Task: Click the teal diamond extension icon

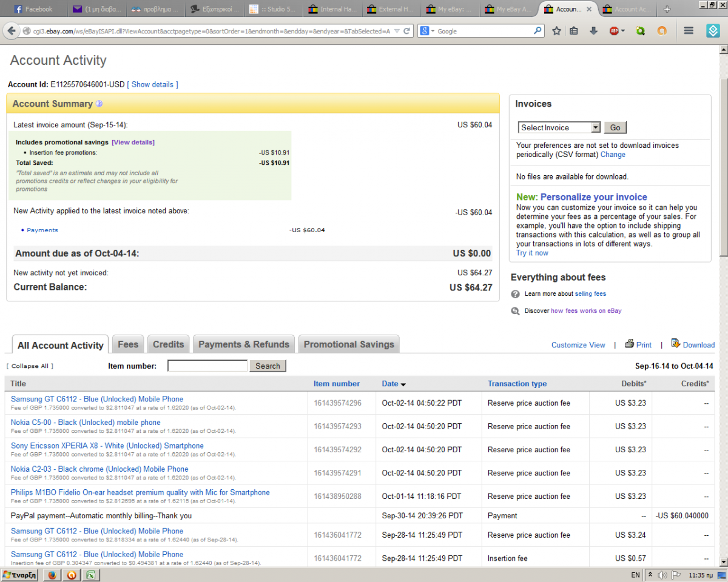Action: (x=713, y=31)
